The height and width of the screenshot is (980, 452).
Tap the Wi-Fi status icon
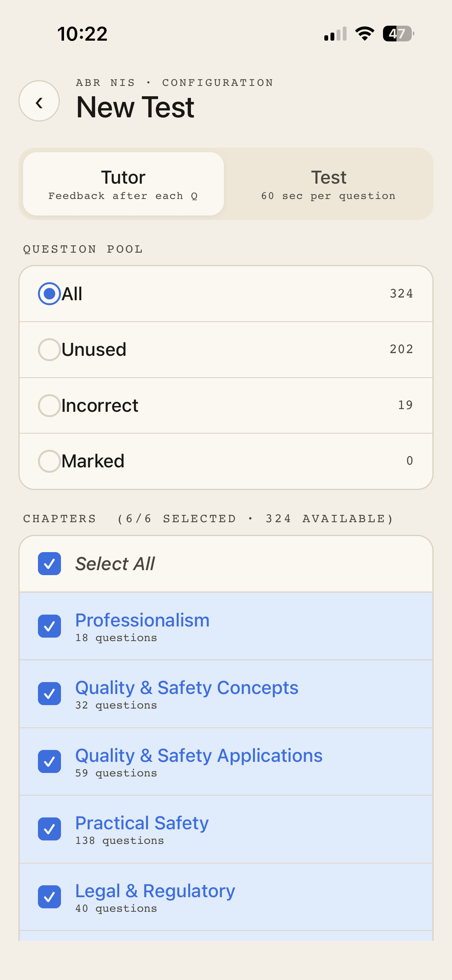pos(365,34)
